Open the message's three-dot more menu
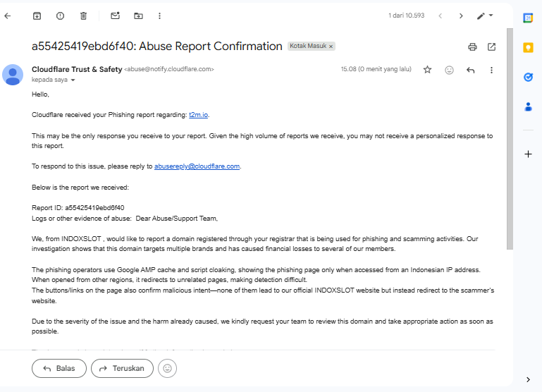This screenshot has width=542, height=392. coord(491,70)
